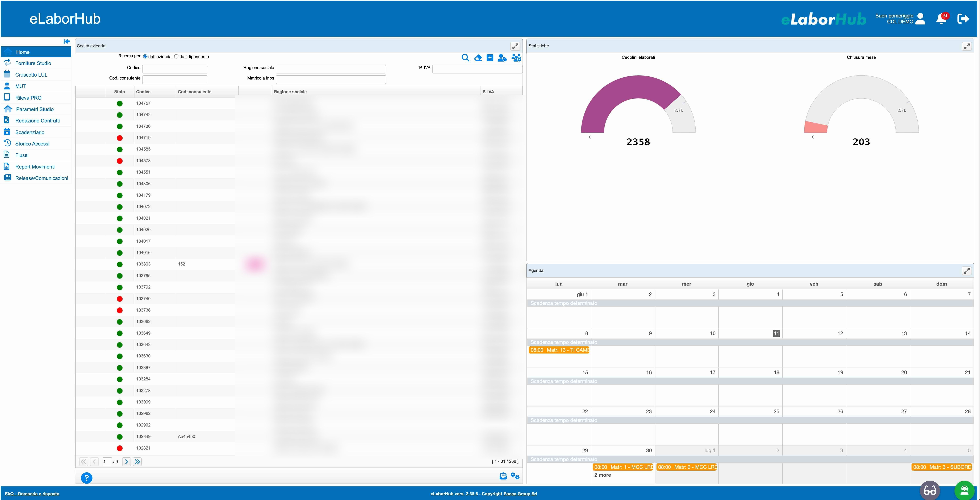The width and height of the screenshot is (980, 500).
Task: Expand the Scelta azienda panel to fullscreen
Action: click(x=515, y=46)
